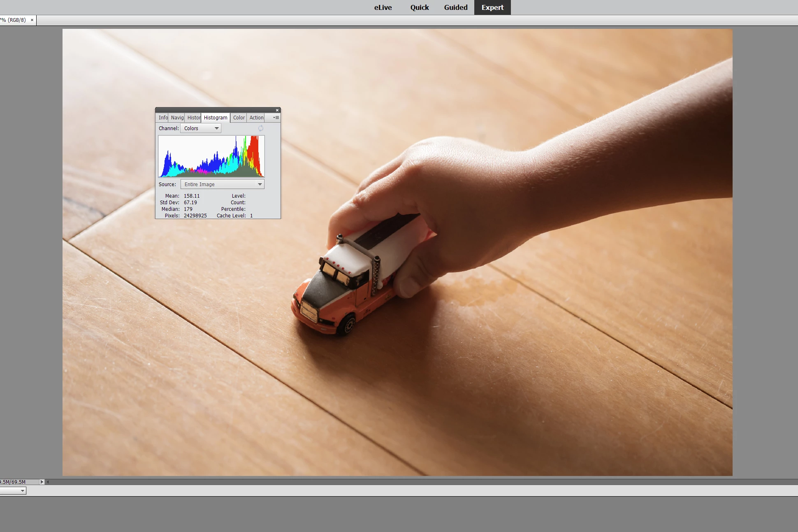
Task: Show the Actions tab
Action: coord(256,118)
